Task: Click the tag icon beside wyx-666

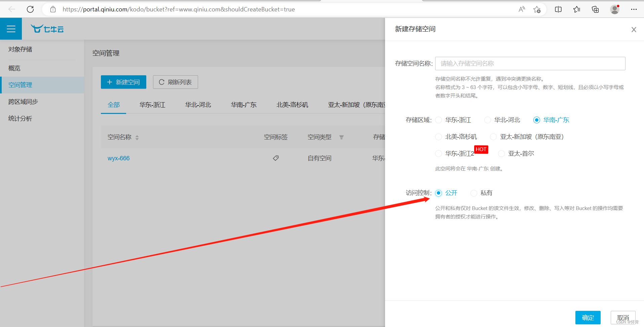Action: (x=276, y=158)
